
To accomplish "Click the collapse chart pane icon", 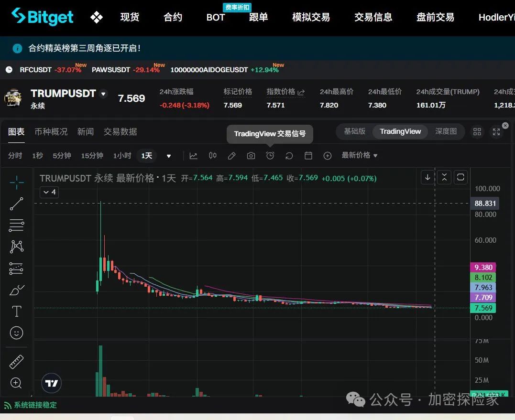I will (444, 177).
